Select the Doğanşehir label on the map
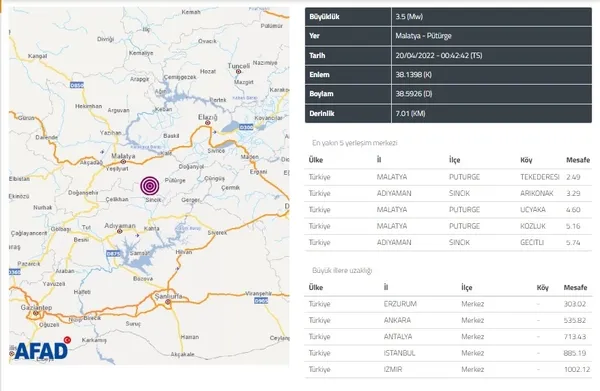600x391 pixels. point(83,193)
